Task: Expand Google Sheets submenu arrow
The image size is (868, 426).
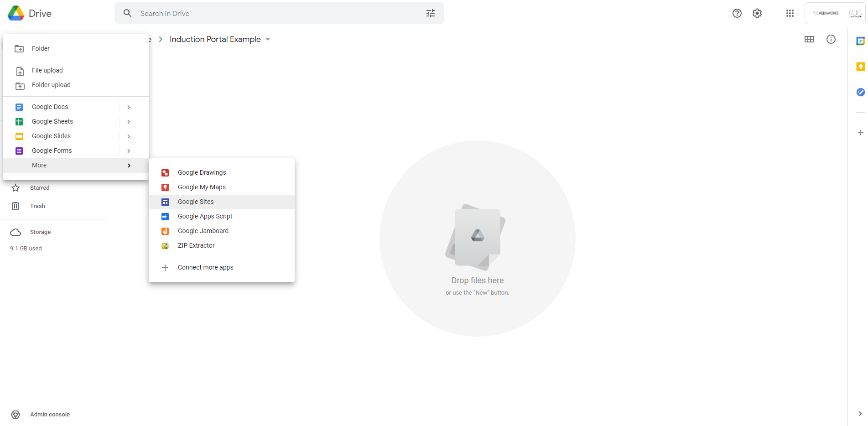Action: coord(129,122)
